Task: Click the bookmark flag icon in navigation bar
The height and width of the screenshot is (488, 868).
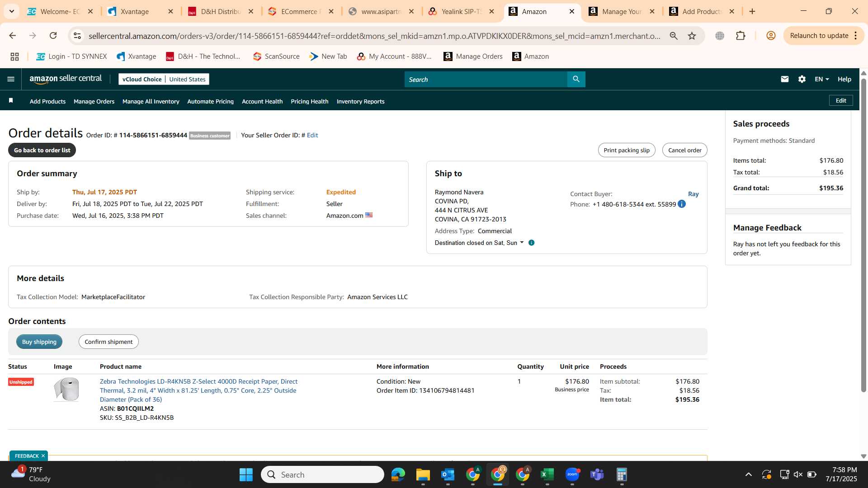Action: tap(11, 101)
